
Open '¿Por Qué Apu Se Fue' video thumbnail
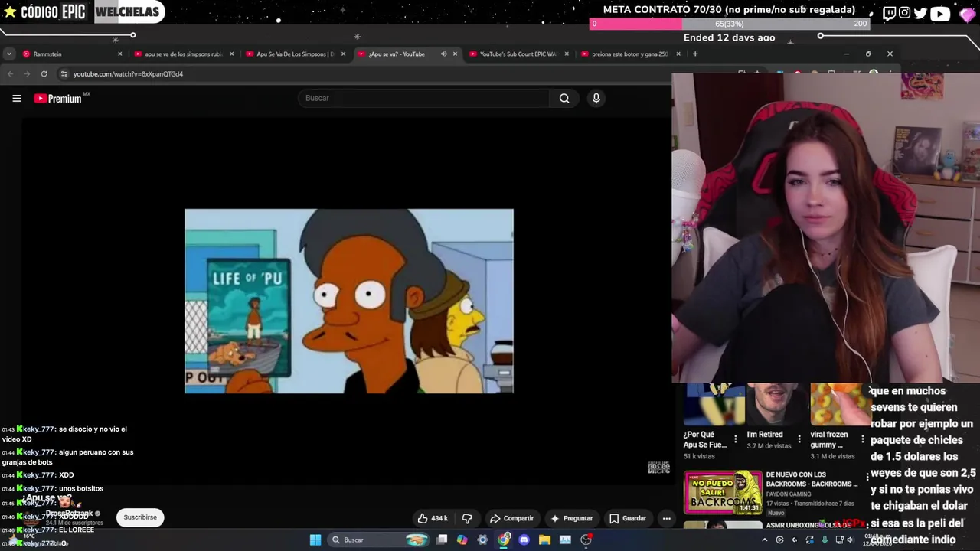[x=714, y=404]
